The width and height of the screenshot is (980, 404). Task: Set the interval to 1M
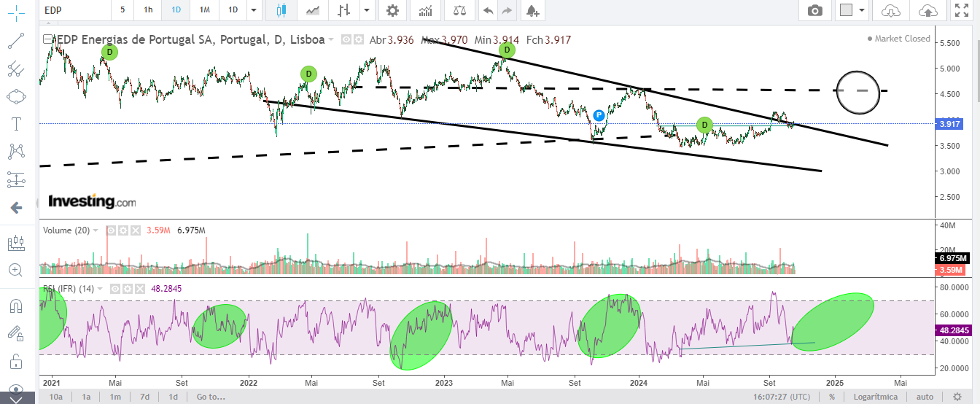[x=204, y=10]
